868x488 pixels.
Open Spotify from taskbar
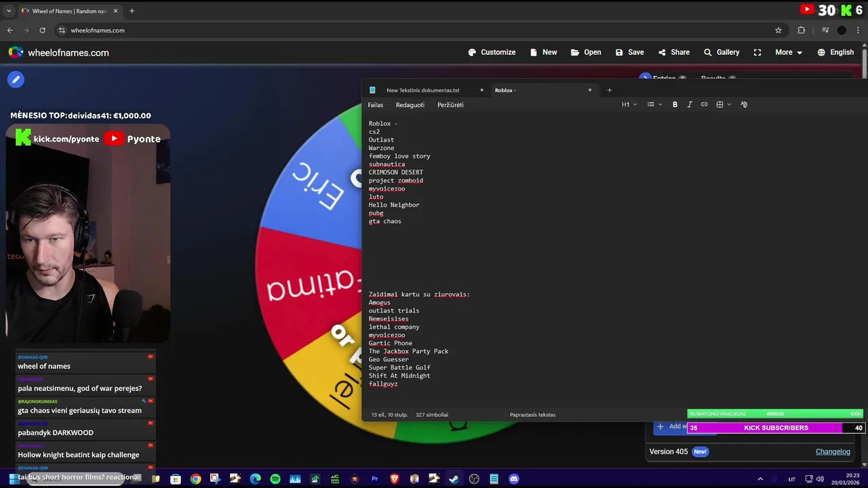[275, 479]
